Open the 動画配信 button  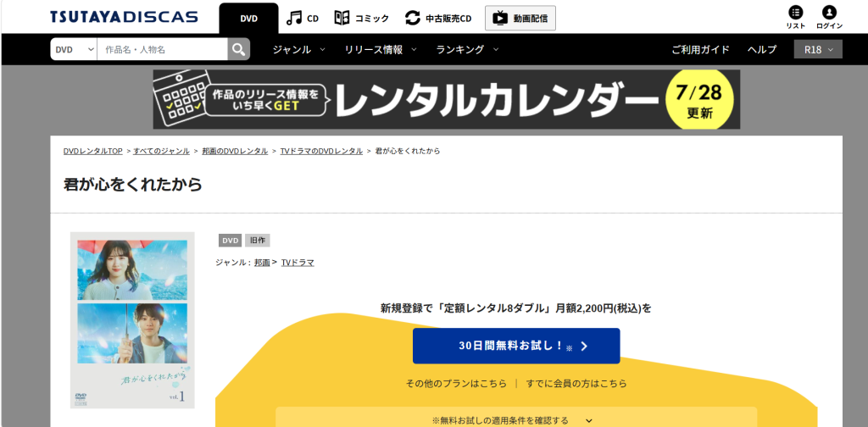(x=520, y=19)
